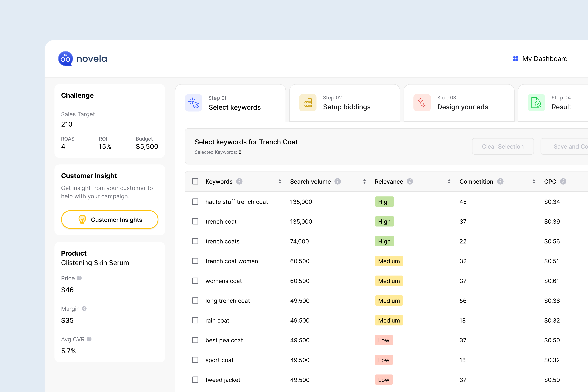Check the trench coat keyword checkbox
Viewport: 588px width, 392px height.
coord(195,221)
